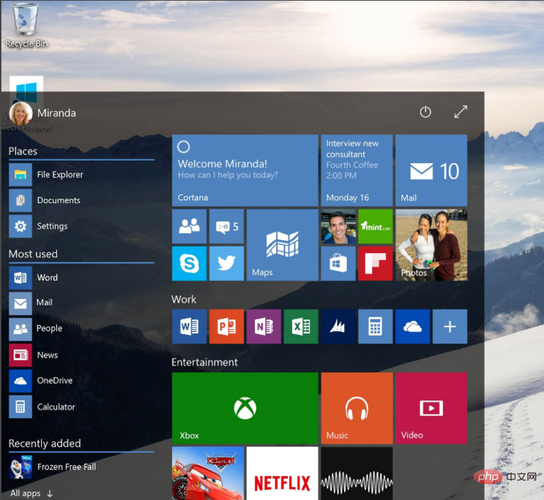544x500 pixels.
Task: Launch PowerPoint tile in Work group
Action: tap(227, 327)
